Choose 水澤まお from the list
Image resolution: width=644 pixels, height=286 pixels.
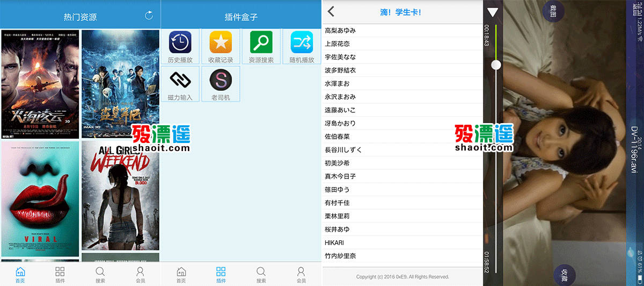click(402, 83)
